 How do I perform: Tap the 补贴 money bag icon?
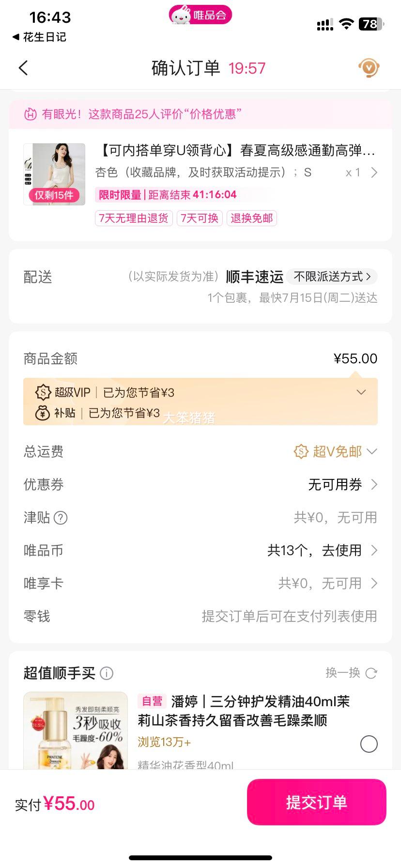(x=43, y=413)
